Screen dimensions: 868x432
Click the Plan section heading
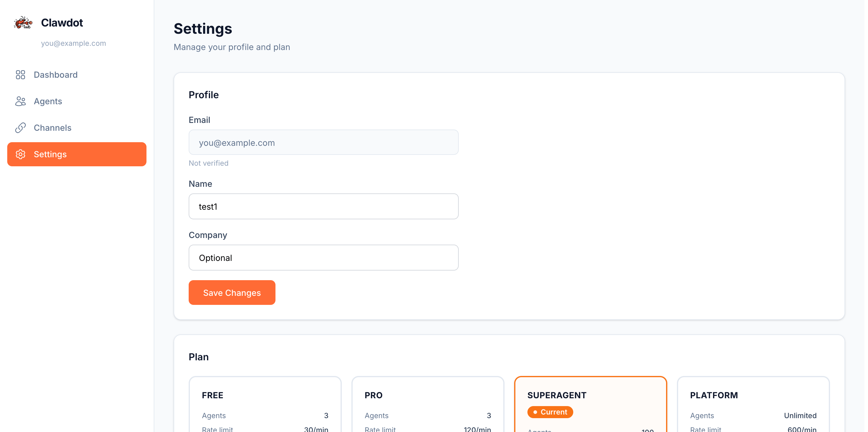pyautogui.click(x=199, y=357)
